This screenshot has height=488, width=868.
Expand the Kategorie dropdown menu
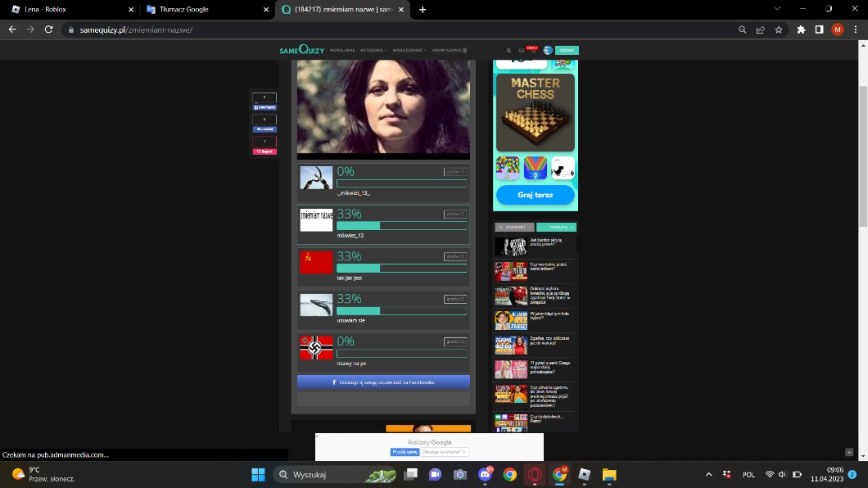pyautogui.click(x=373, y=51)
